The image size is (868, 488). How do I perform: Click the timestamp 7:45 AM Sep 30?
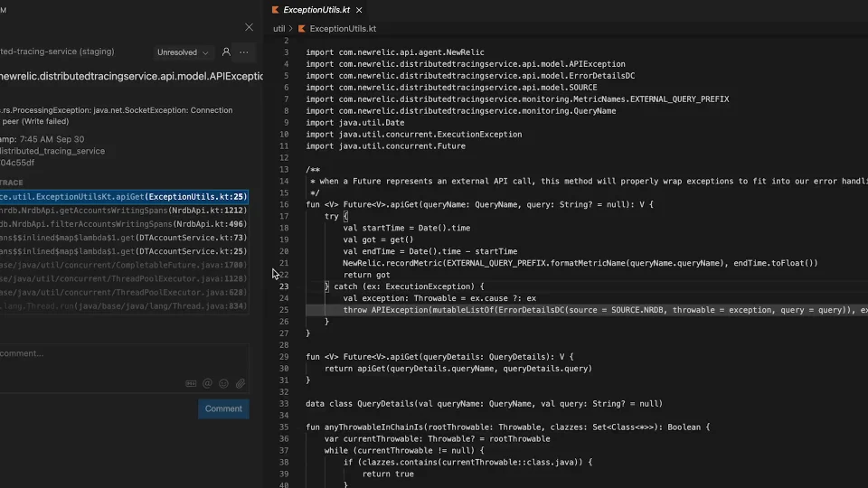52,139
